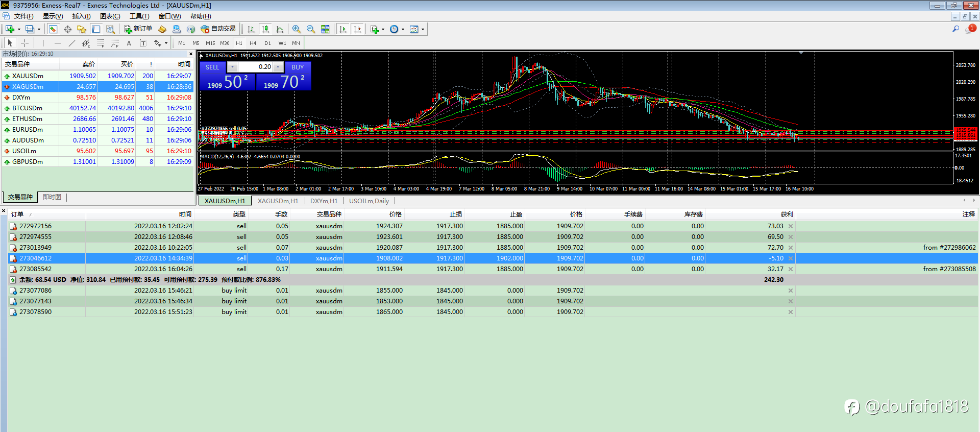Select the vertical line drawing tool
Screen dimensions: 980x432
[x=43, y=43]
